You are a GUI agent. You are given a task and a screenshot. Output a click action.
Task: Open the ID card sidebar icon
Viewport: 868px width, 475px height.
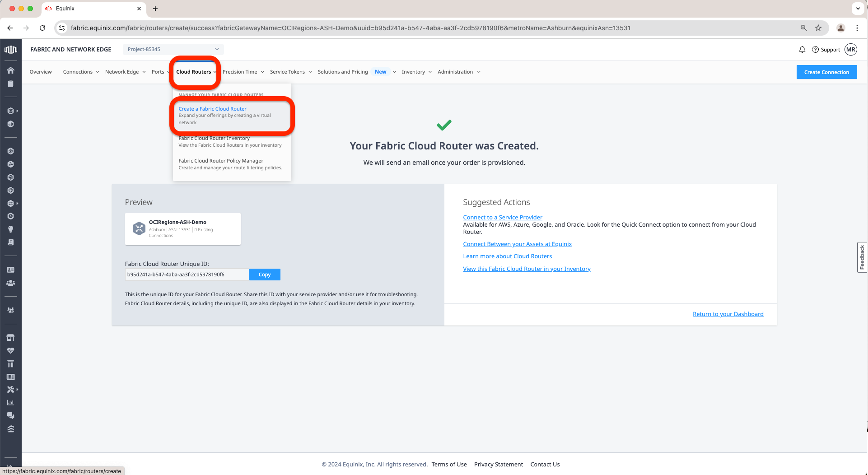coord(11,270)
